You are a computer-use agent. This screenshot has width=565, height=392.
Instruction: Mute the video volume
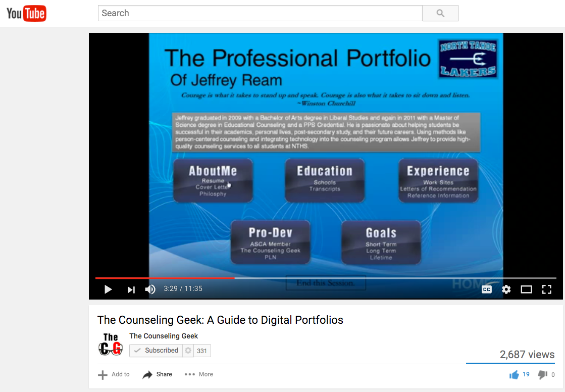(x=150, y=289)
